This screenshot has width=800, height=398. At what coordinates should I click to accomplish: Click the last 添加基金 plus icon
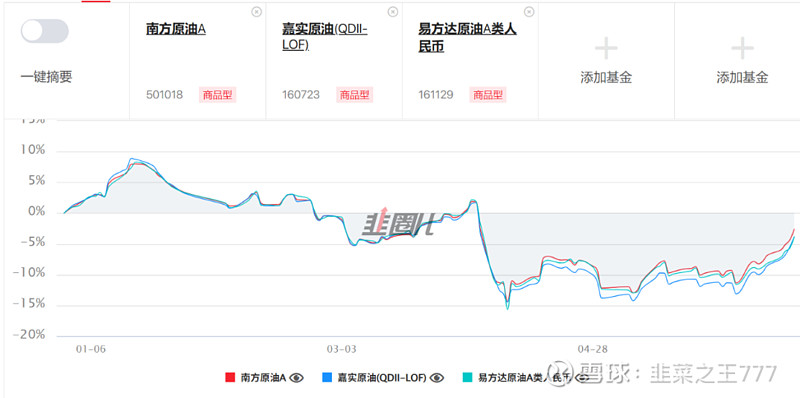(x=742, y=49)
